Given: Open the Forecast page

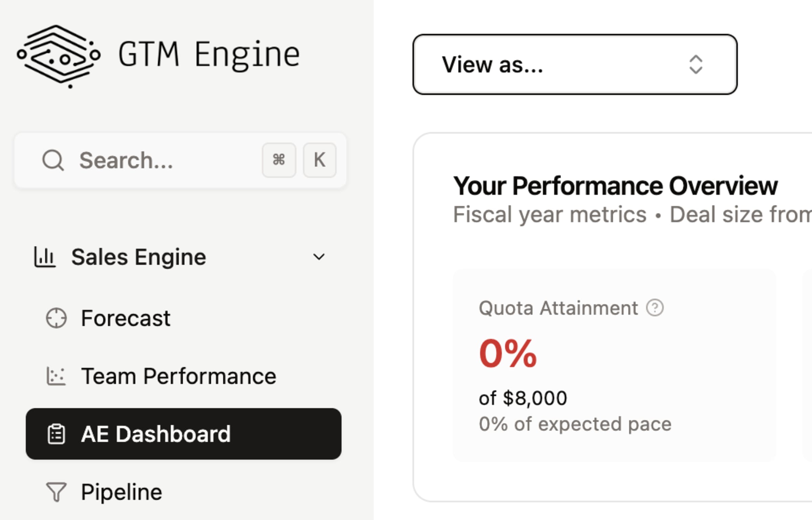Looking at the screenshot, I should 126,318.
